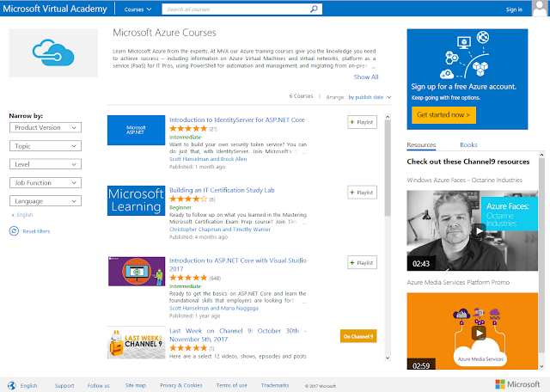Click the search magnifier icon
The width and height of the screenshot is (550, 392).
(x=314, y=9)
